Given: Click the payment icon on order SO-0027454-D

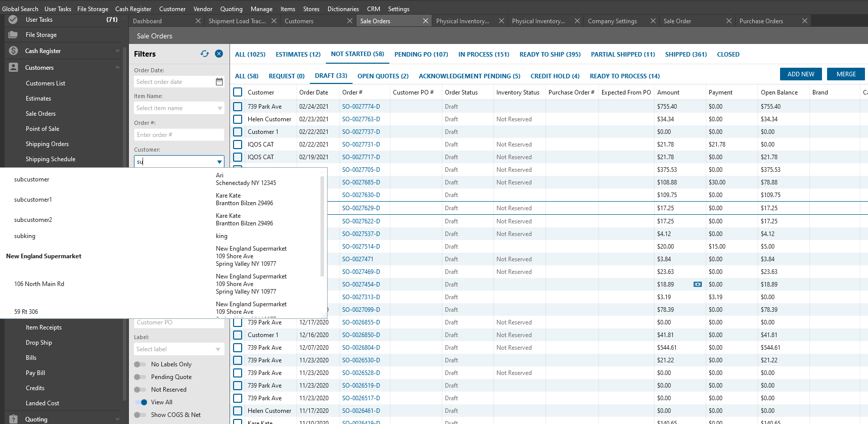Looking at the screenshot, I should click(697, 285).
